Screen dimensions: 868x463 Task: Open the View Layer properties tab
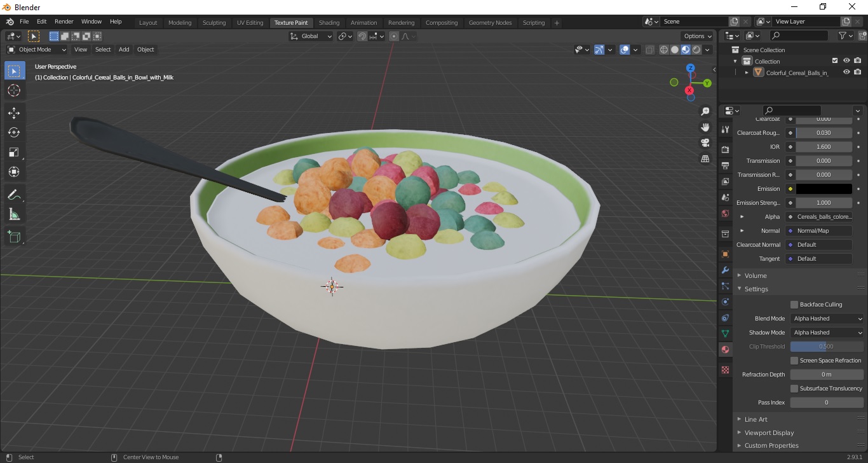[x=725, y=181]
